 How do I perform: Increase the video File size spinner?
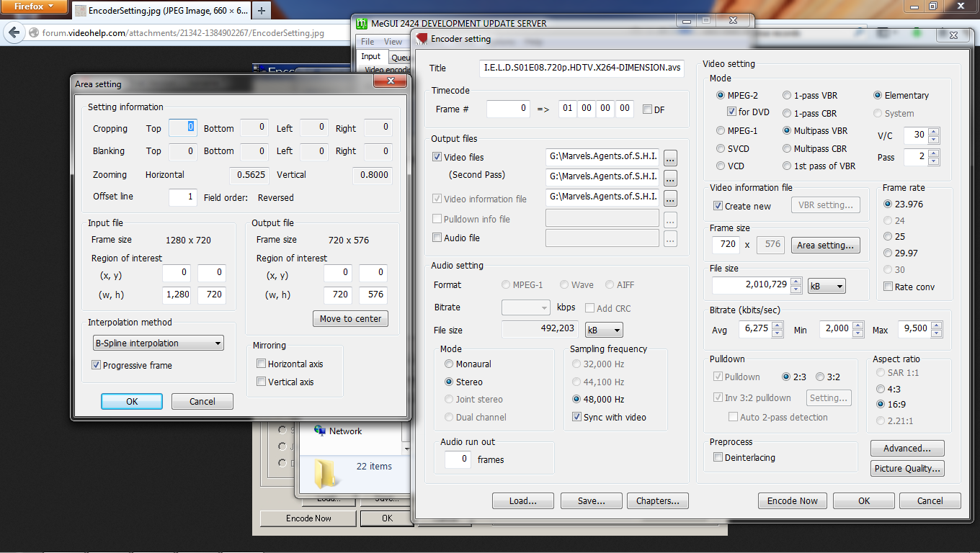[x=796, y=282]
